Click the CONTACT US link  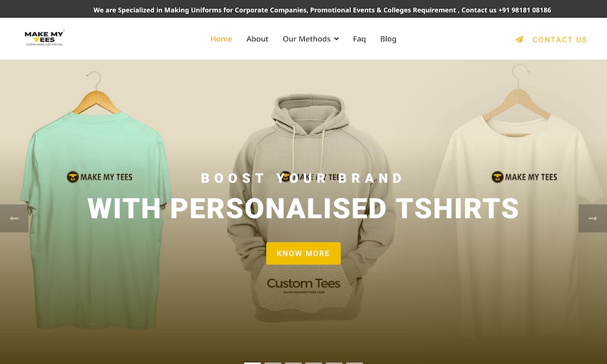(x=560, y=39)
